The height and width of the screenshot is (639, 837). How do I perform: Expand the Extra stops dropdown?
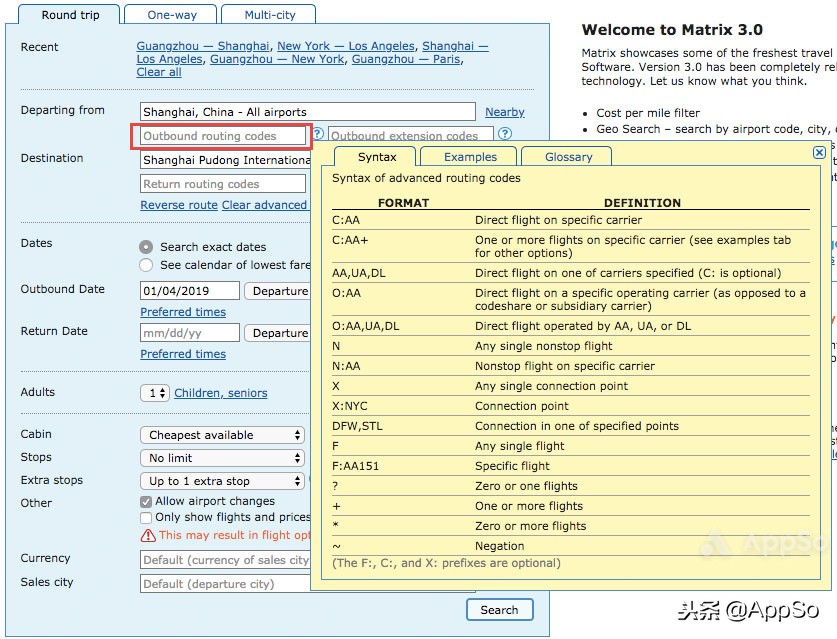click(x=223, y=481)
